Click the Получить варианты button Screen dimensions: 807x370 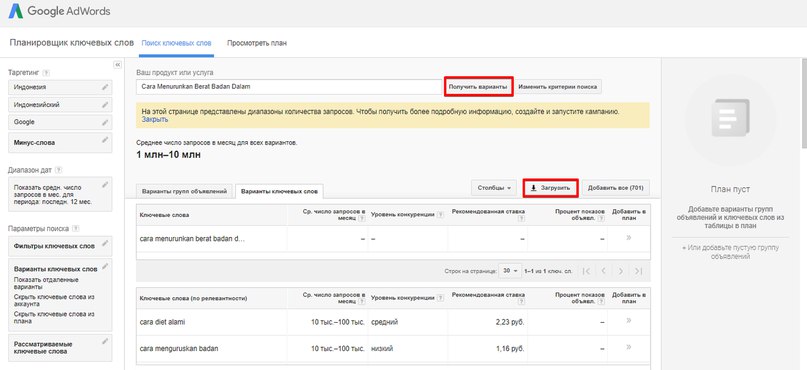coord(479,87)
